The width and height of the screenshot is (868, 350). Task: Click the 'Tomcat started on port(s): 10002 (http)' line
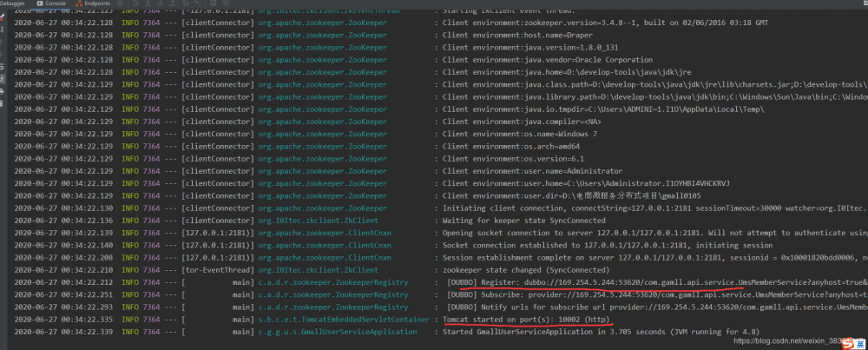[528, 320]
